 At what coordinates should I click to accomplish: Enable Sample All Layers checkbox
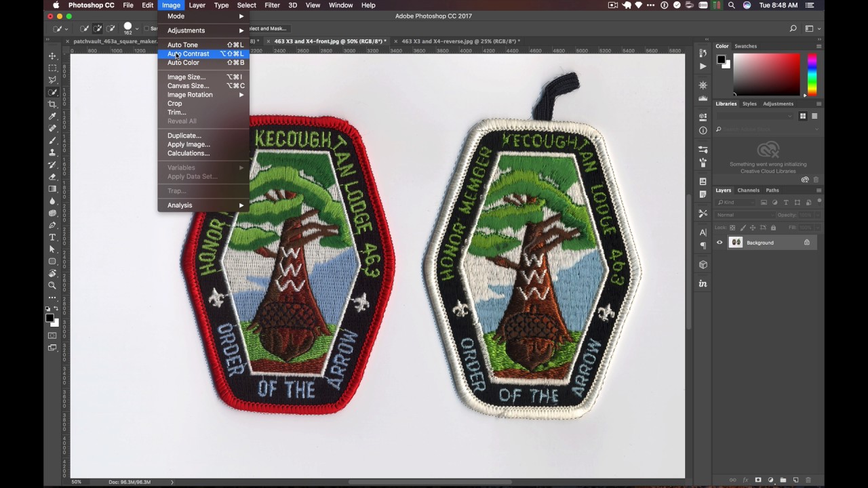coord(146,28)
